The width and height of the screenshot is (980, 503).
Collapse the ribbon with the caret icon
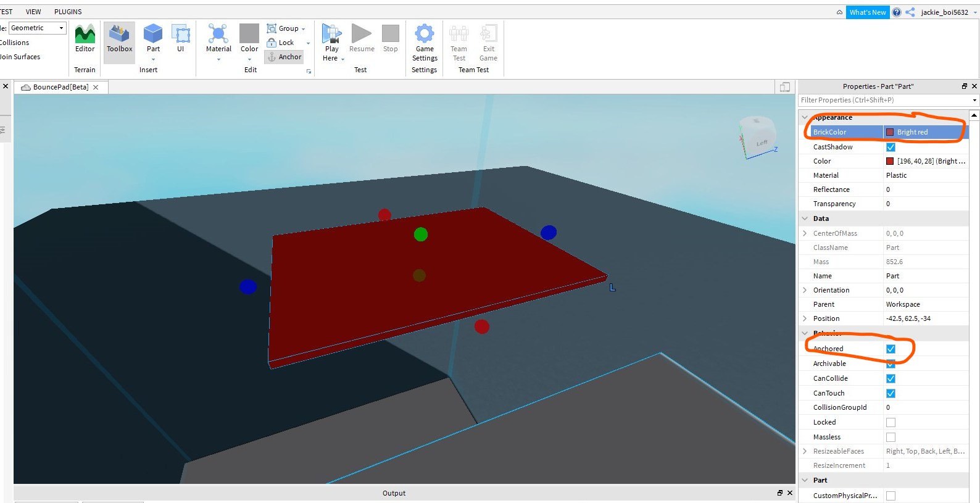839,12
